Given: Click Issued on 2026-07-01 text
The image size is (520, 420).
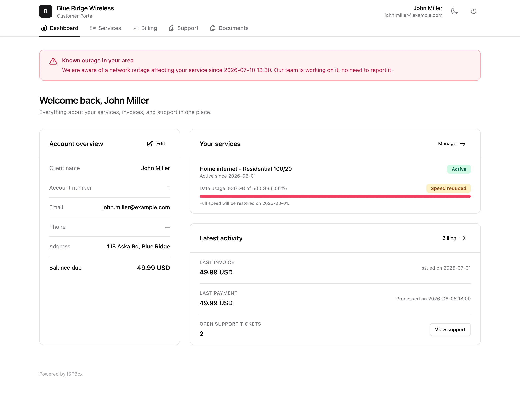Looking at the screenshot, I should [445, 268].
